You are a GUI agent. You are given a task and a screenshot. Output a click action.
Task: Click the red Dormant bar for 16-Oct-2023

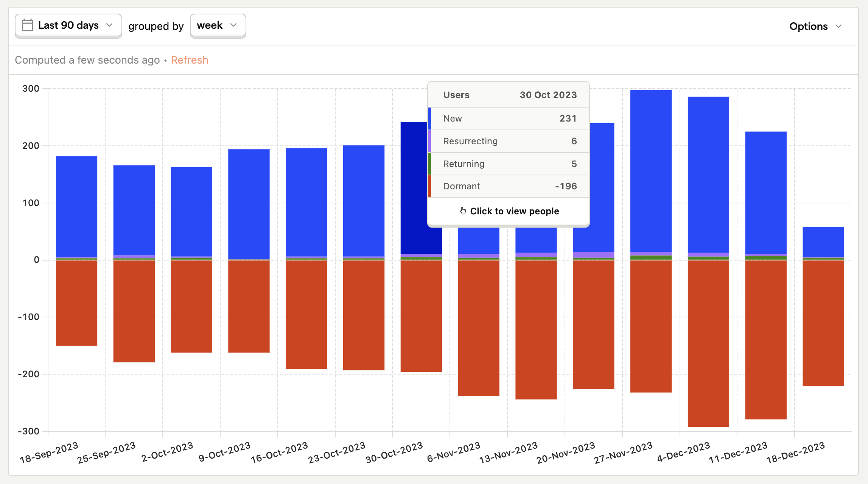pyautogui.click(x=306, y=315)
